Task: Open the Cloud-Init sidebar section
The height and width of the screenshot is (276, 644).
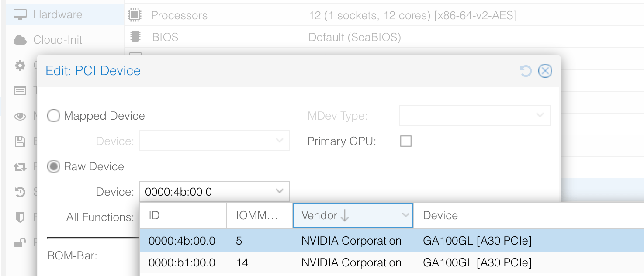Action: [x=66, y=40]
